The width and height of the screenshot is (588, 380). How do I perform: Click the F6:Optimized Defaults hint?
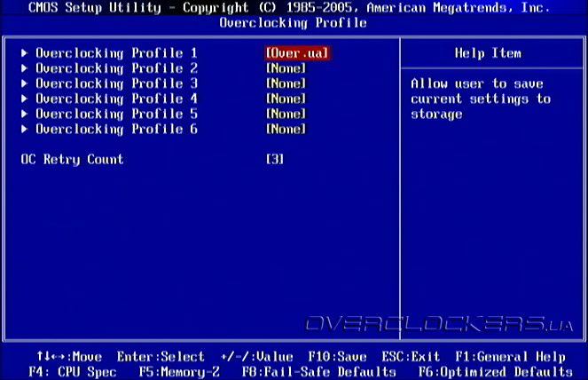pos(496,372)
